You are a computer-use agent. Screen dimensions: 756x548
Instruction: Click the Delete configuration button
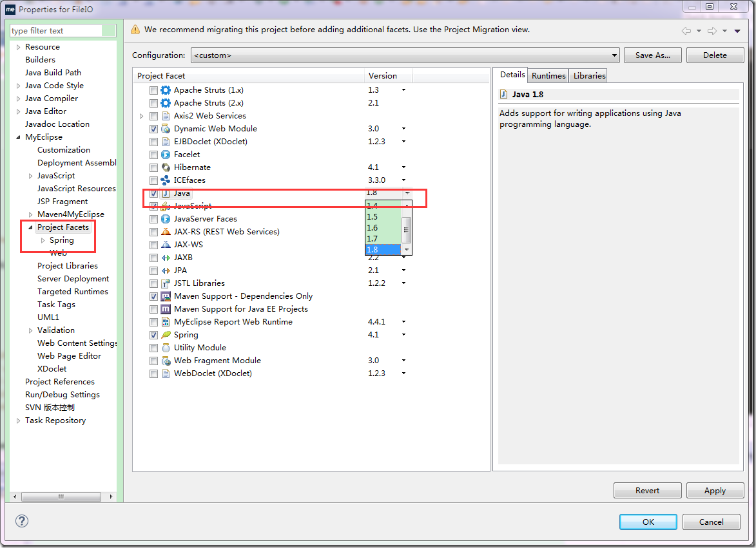[x=715, y=55]
